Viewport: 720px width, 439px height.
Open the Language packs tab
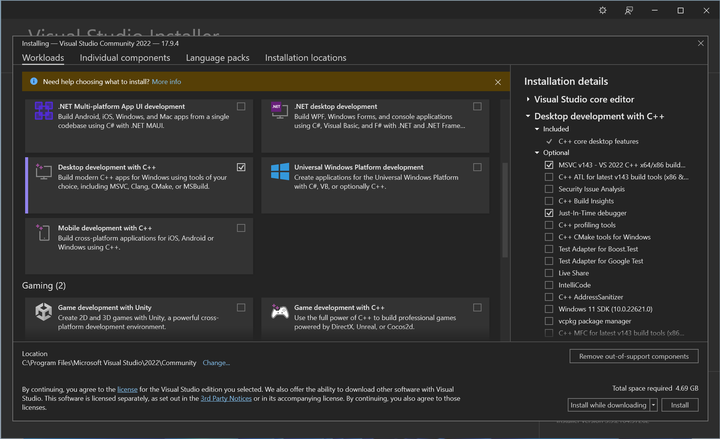coord(217,58)
